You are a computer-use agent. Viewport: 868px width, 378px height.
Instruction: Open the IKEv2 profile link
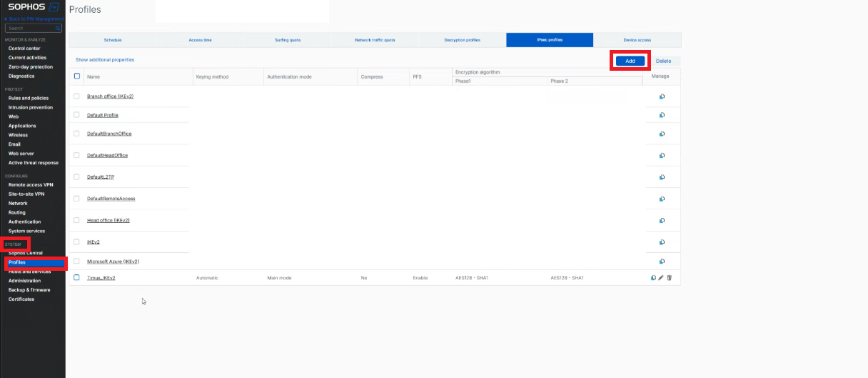point(93,242)
